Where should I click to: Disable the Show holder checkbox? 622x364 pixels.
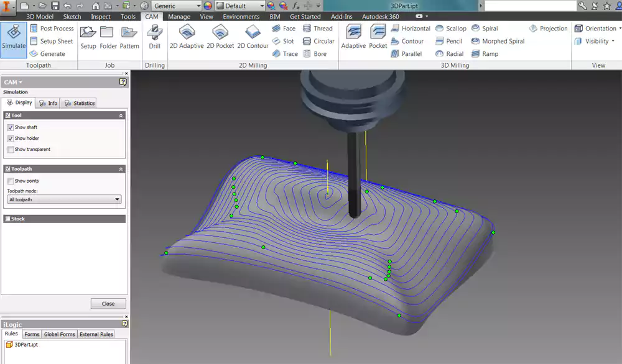pos(11,139)
